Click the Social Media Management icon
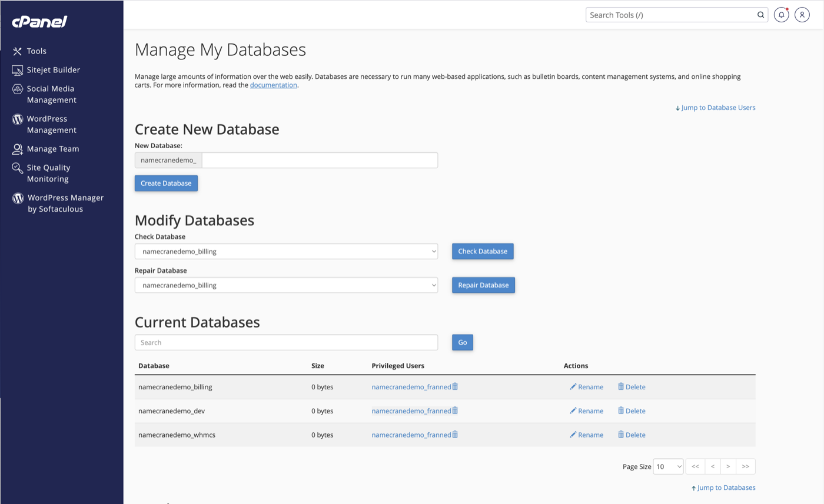Viewport: 824px width, 504px height. coord(16,89)
